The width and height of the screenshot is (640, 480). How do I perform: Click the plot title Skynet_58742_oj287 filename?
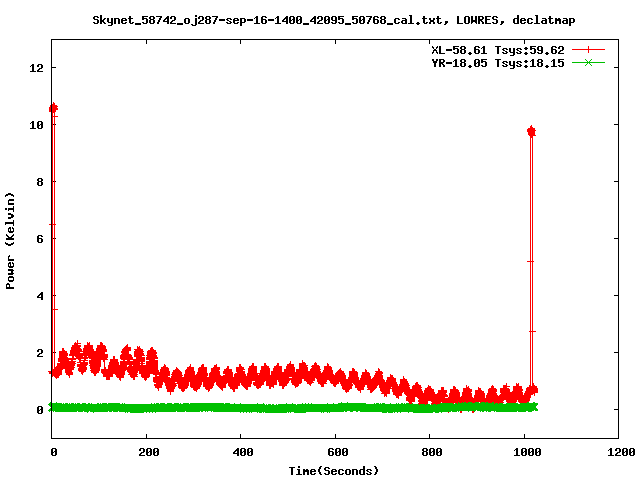coord(333,20)
